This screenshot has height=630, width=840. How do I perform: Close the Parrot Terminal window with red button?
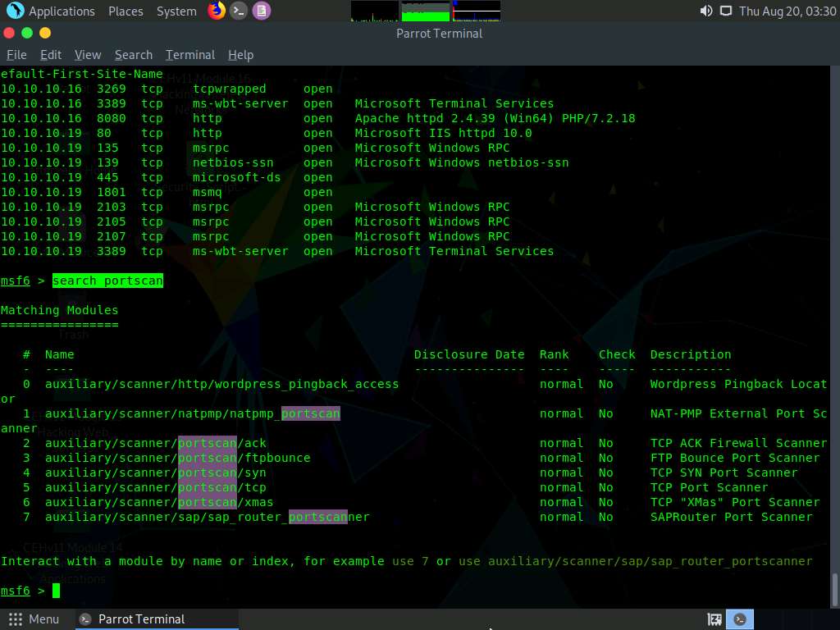pyautogui.click(x=9, y=33)
